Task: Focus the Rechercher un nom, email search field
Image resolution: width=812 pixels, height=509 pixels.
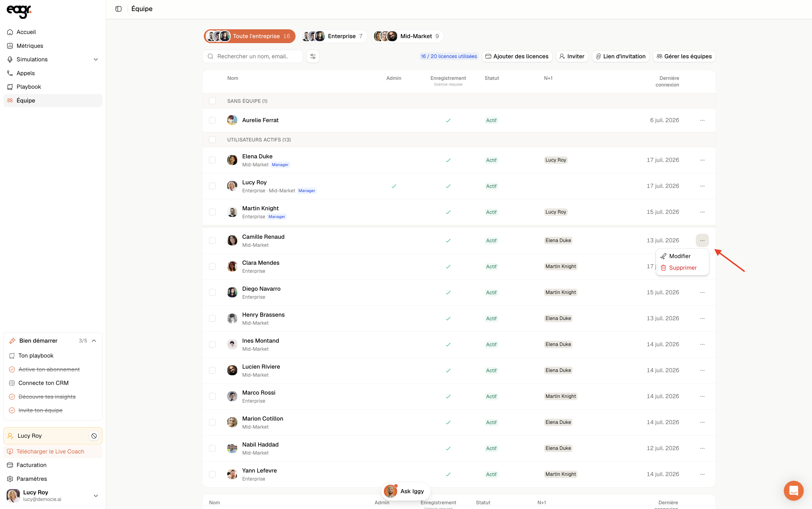Action: tap(252, 56)
